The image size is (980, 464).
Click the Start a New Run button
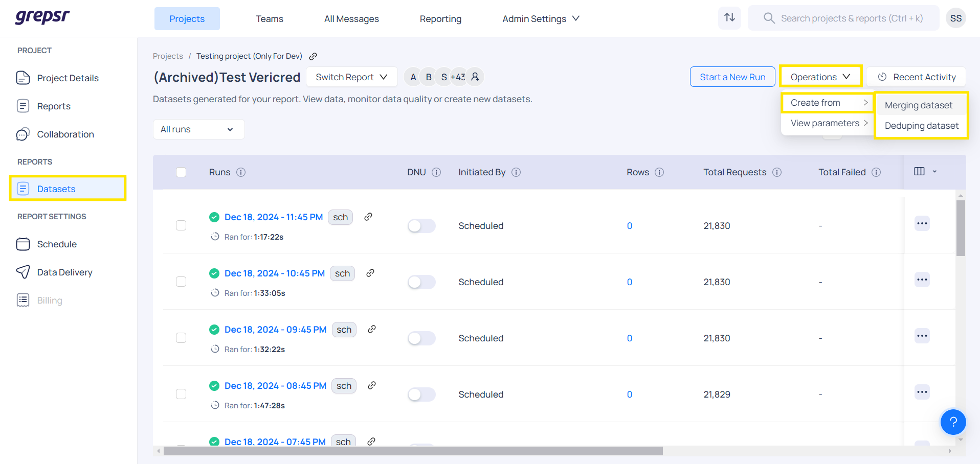pyautogui.click(x=732, y=77)
